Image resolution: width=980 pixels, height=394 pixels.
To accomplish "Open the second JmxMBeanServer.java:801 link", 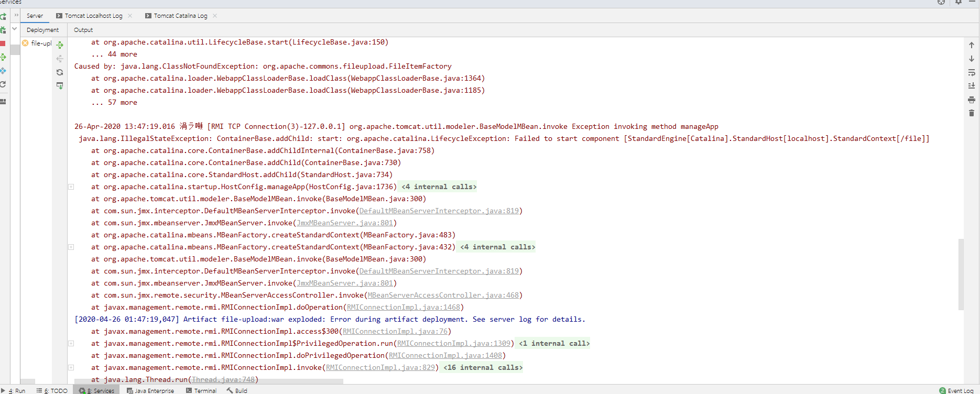I will pos(345,283).
